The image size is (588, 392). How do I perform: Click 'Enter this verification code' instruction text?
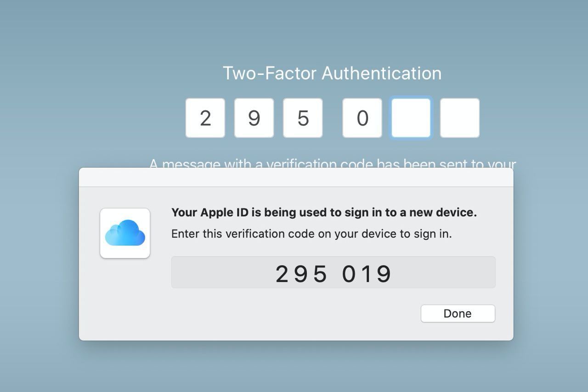(311, 234)
